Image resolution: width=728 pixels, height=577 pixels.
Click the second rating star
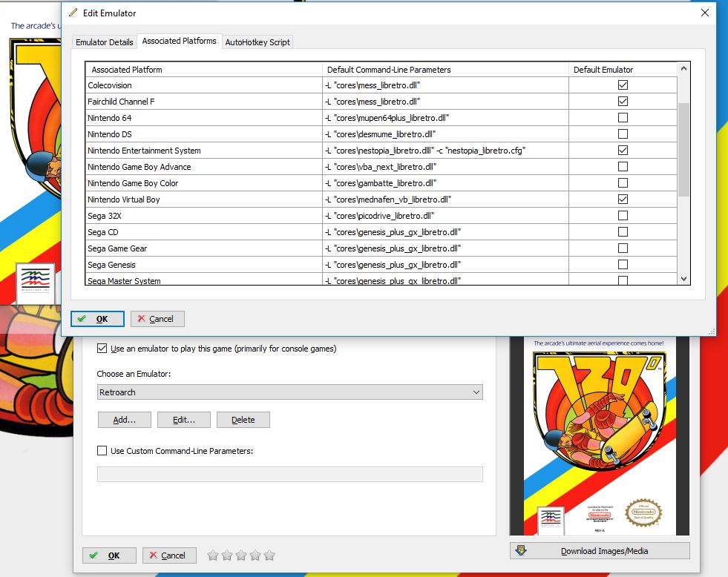227,555
